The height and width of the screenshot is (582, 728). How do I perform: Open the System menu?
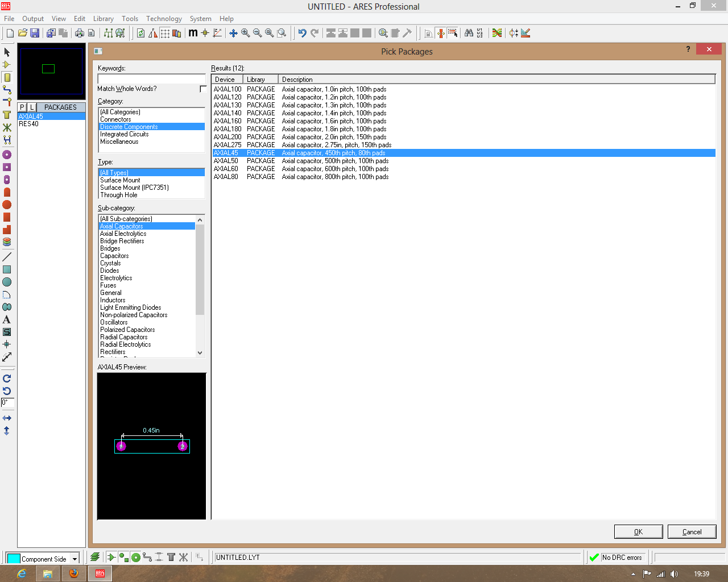pyautogui.click(x=200, y=19)
